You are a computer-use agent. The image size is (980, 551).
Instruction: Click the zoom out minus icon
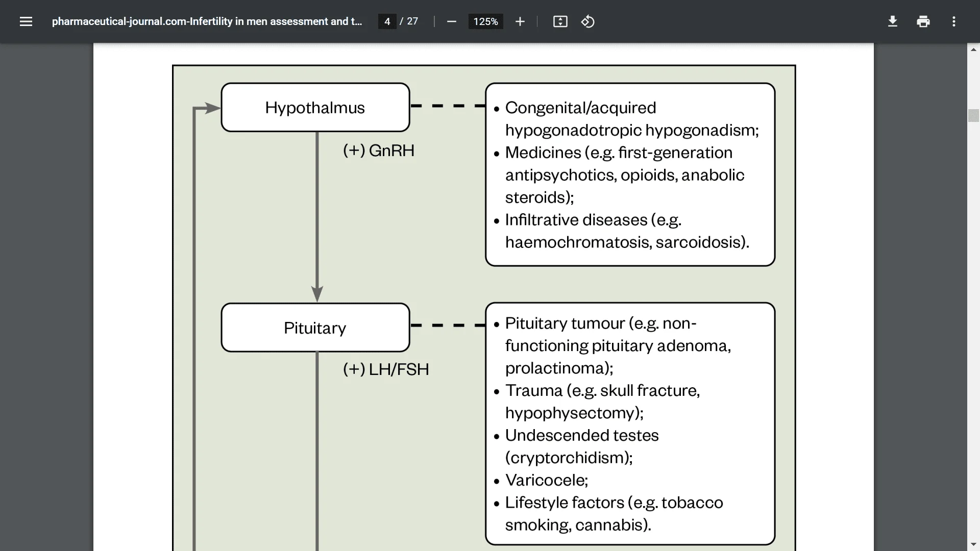click(451, 21)
